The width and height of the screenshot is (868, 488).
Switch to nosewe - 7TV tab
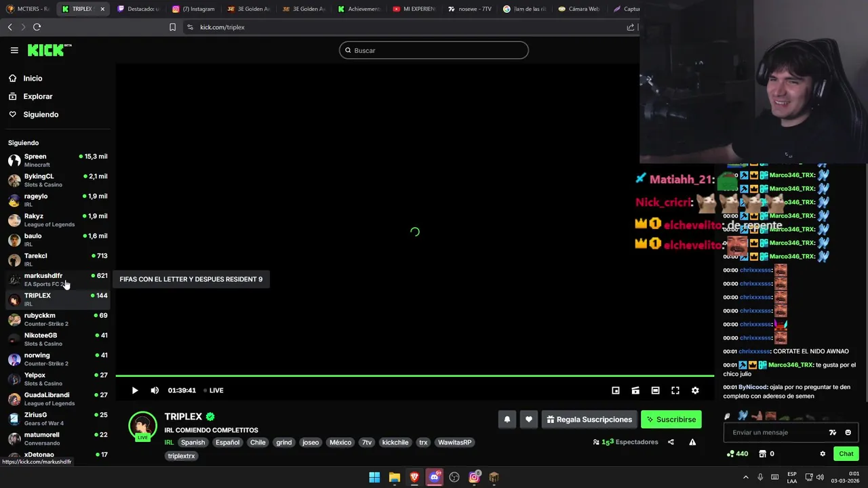470,9
